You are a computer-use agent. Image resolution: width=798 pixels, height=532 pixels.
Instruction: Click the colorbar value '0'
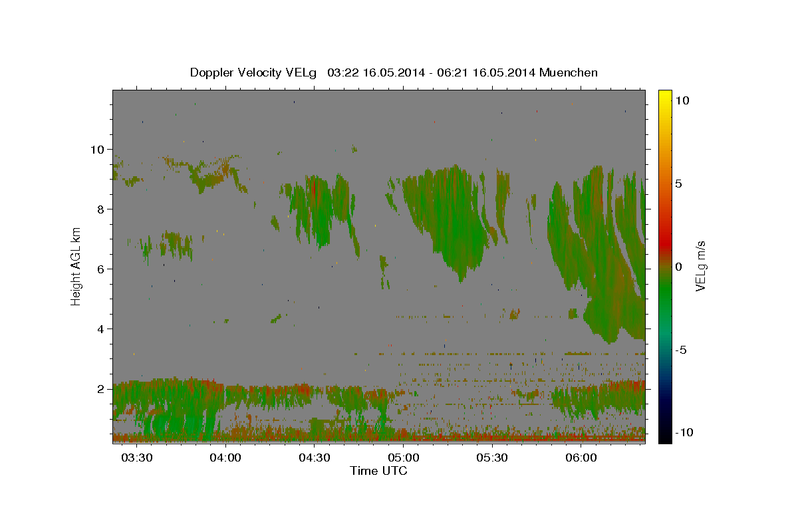click(x=678, y=266)
